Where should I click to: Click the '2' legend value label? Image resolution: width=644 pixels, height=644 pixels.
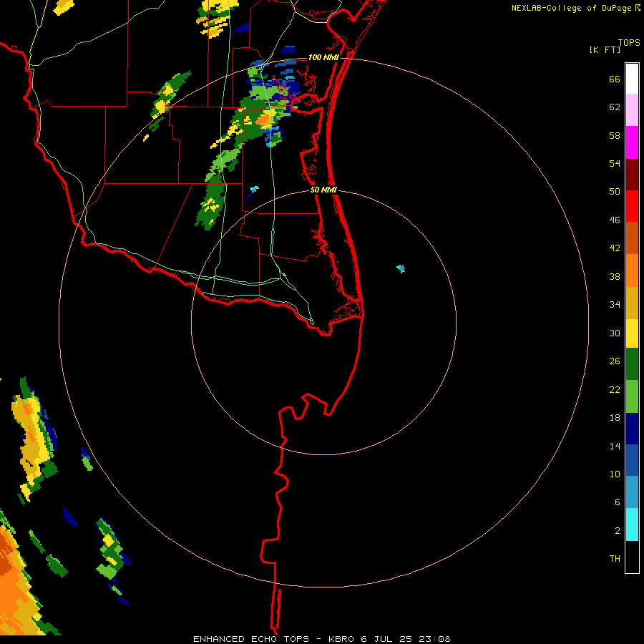coord(618,531)
